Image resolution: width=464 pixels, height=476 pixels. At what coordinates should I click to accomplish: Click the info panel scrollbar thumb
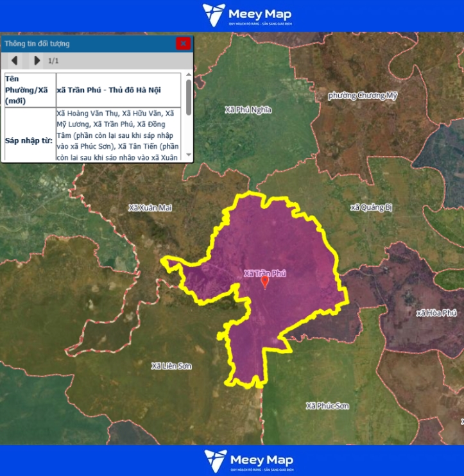tap(188, 96)
